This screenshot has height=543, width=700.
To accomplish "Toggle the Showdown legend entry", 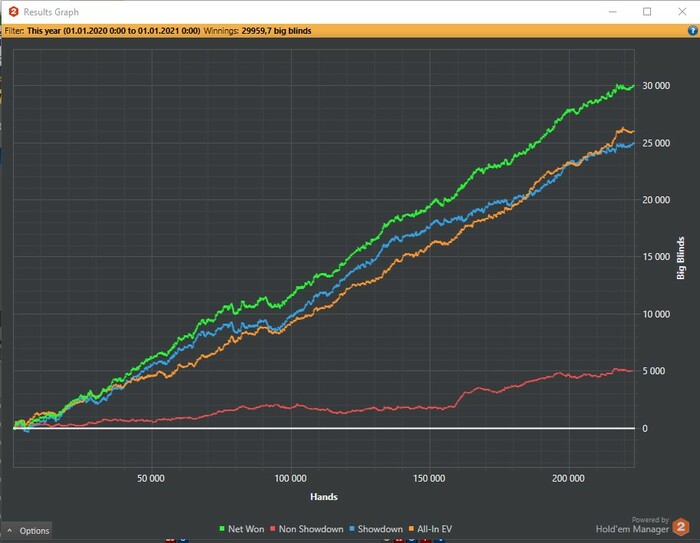I will pyautogui.click(x=375, y=529).
